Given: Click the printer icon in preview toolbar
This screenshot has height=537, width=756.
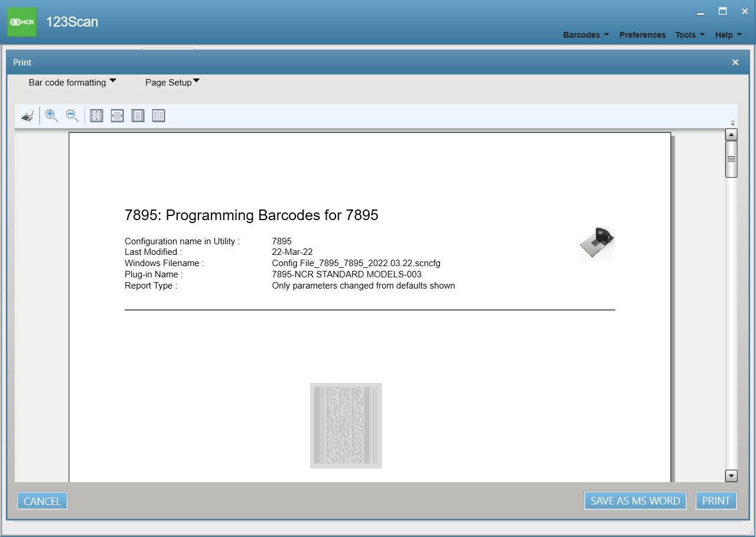Looking at the screenshot, I should [x=28, y=116].
